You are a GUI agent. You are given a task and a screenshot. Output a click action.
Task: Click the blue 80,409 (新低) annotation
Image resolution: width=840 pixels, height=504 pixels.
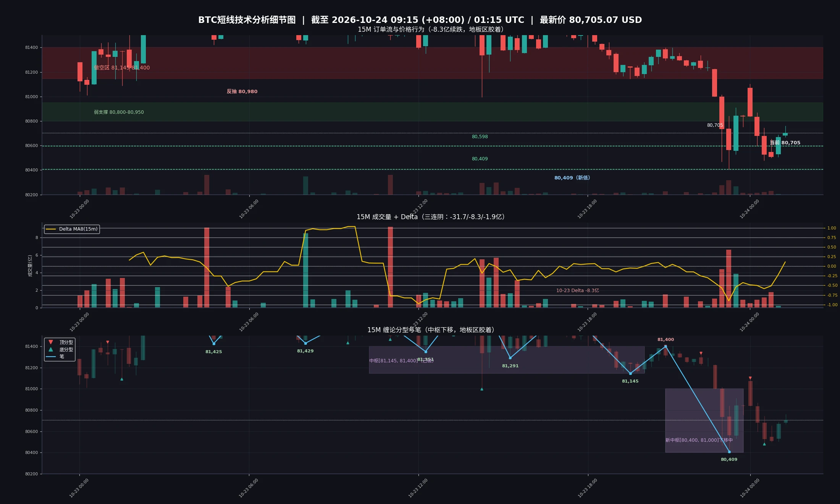[x=572, y=178]
